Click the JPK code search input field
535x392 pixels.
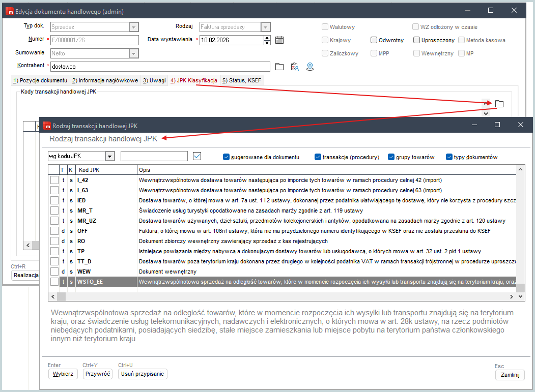tap(154, 157)
